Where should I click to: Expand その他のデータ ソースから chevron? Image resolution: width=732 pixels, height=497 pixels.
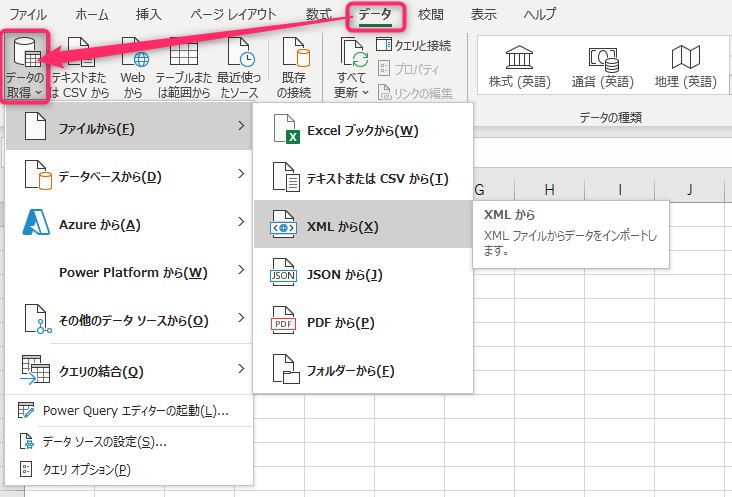[241, 318]
